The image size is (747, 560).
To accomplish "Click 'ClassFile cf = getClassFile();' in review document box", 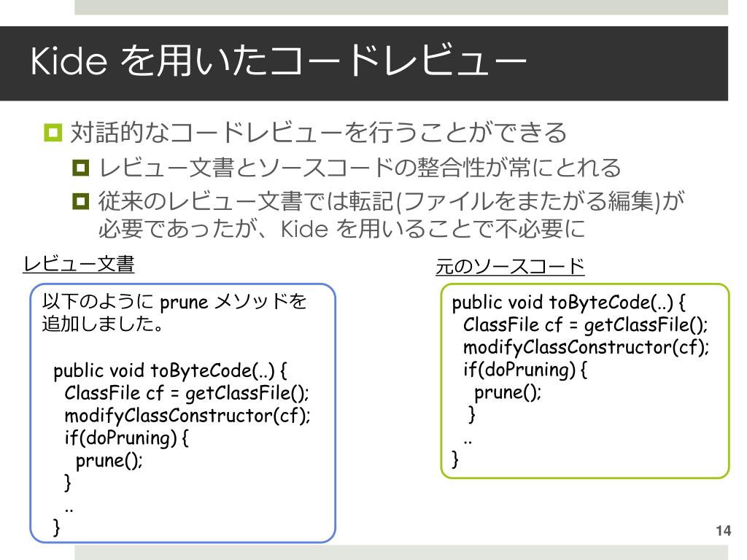I will tap(187, 393).
